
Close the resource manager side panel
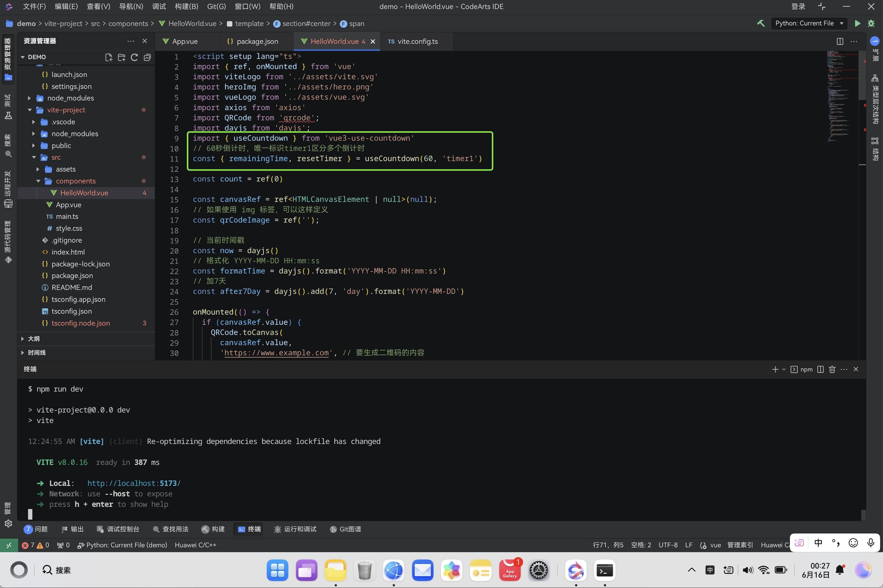click(x=145, y=41)
